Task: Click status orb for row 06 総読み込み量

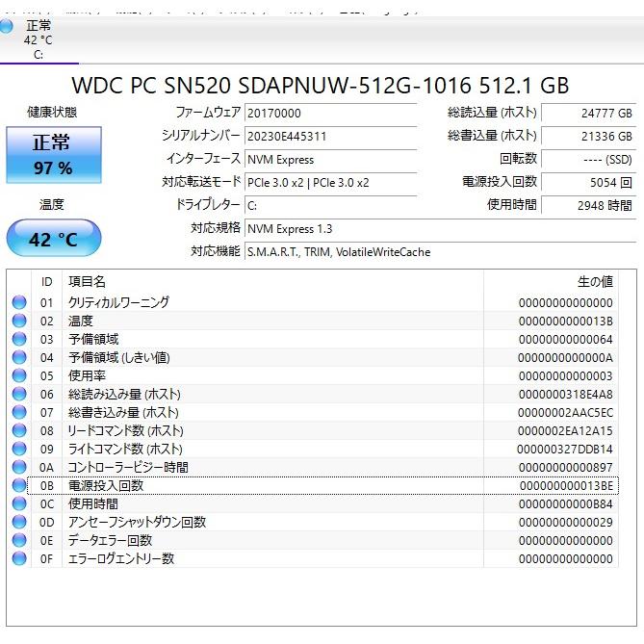Action: coord(19,394)
